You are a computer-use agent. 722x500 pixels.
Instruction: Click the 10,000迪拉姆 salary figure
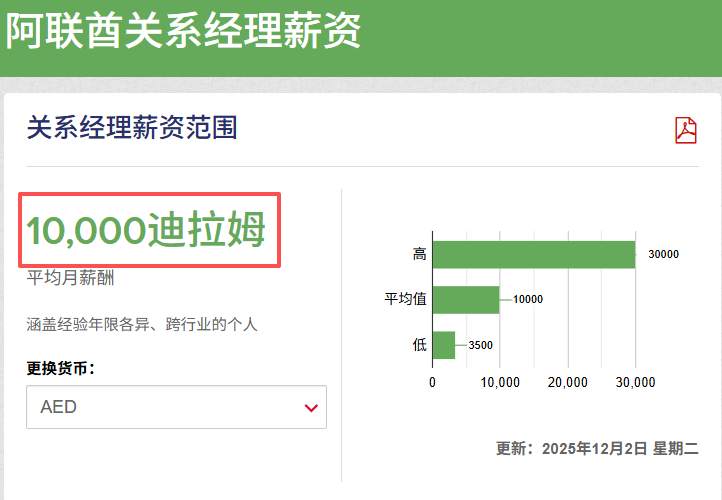tap(146, 229)
